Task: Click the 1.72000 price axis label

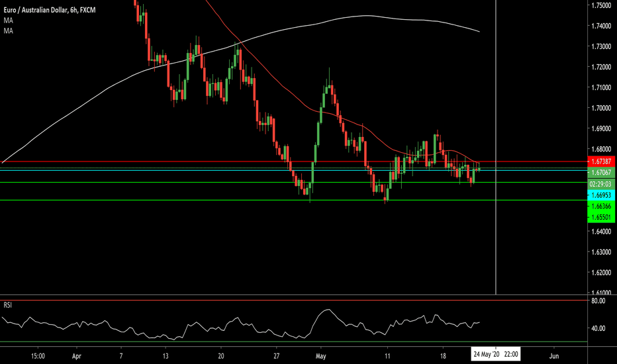Action: click(x=601, y=67)
